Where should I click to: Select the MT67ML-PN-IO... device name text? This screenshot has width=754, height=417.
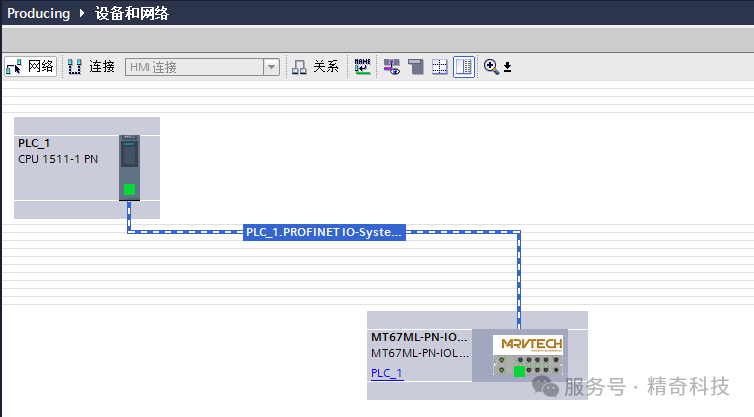(419, 337)
